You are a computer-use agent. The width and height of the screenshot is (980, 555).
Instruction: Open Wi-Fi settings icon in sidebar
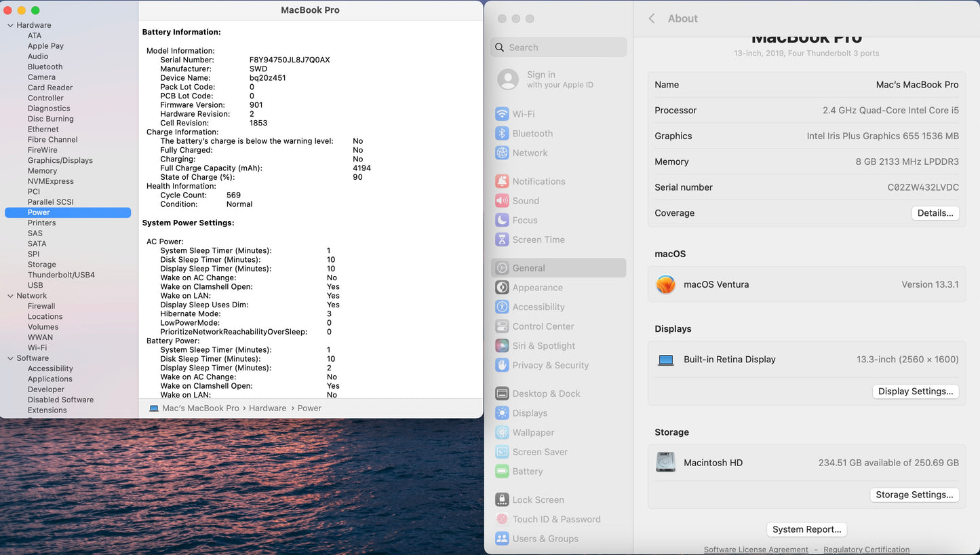(x=502, y=114)
